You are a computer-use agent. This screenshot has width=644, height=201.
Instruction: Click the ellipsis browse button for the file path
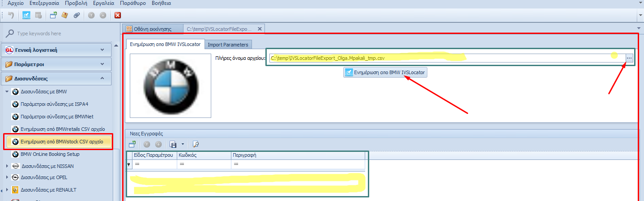tap(629, 58)
